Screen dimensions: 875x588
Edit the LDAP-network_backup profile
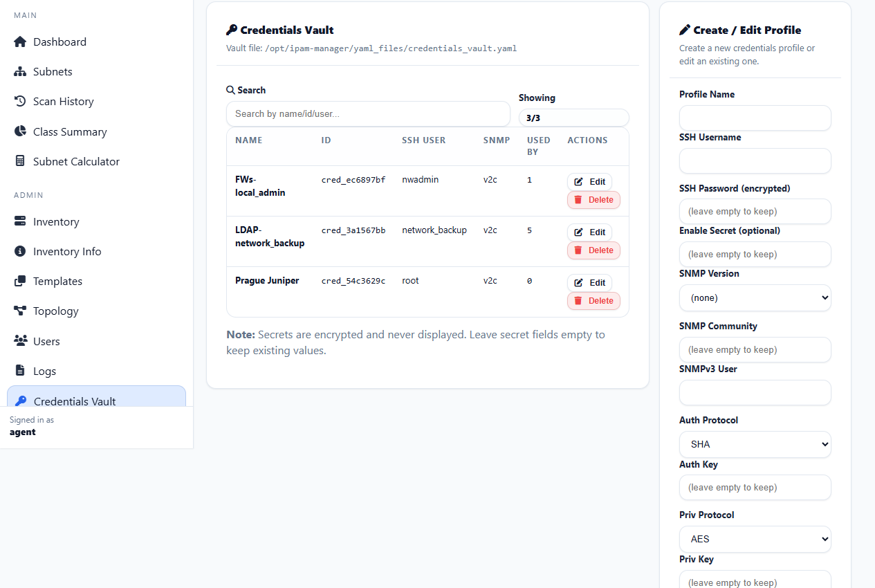(x=589, y=232)
